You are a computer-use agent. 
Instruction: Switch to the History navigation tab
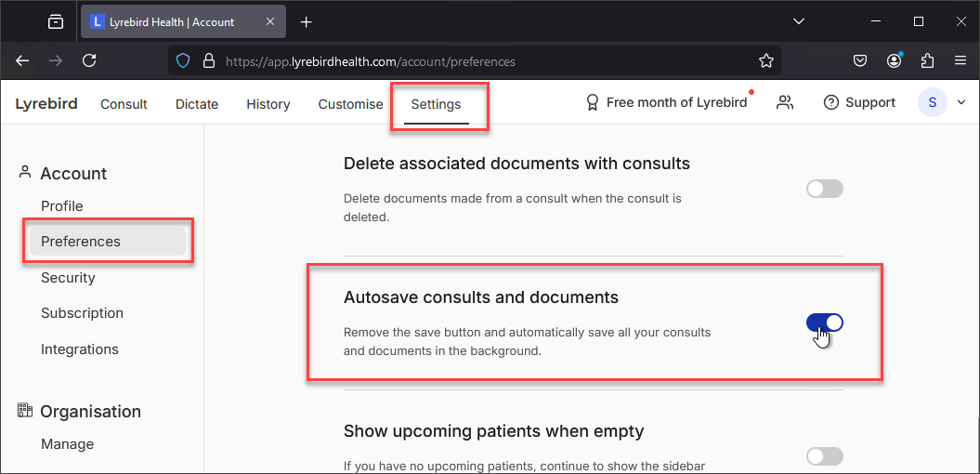pyautogui.click(x=268, y=104)
